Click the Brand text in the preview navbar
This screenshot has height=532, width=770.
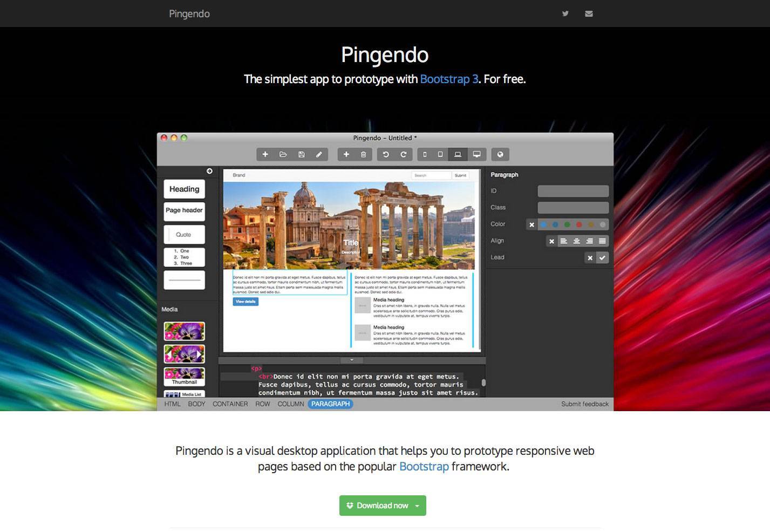tap(239, 175)
